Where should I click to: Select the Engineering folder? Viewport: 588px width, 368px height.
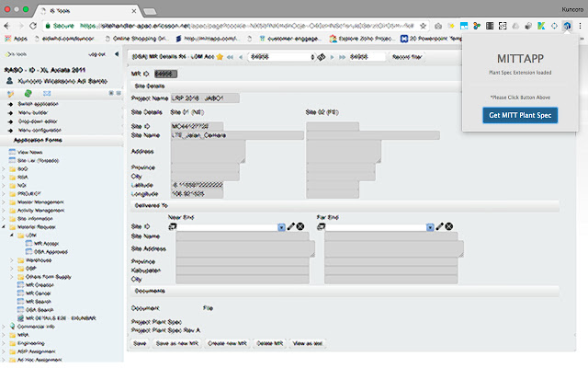[x=30, y=343]
